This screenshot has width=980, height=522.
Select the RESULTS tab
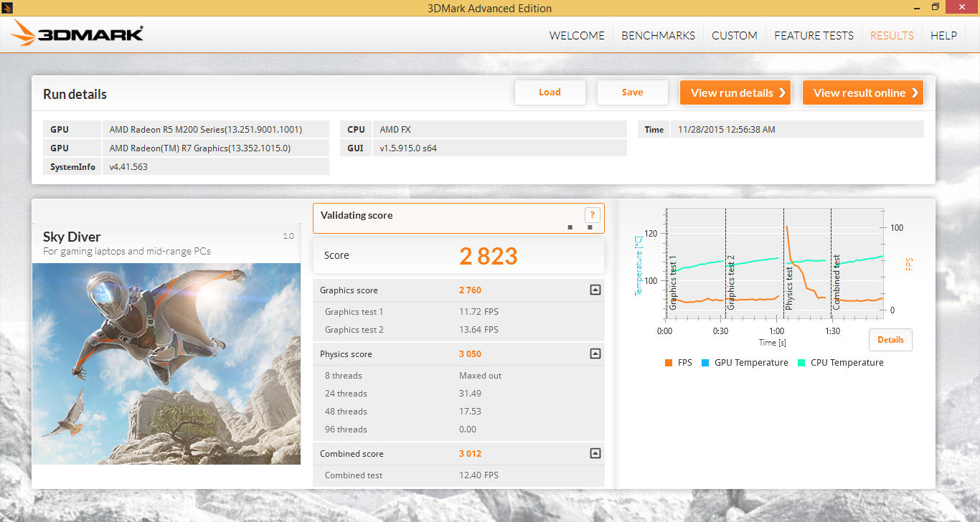tap(892, 35)
